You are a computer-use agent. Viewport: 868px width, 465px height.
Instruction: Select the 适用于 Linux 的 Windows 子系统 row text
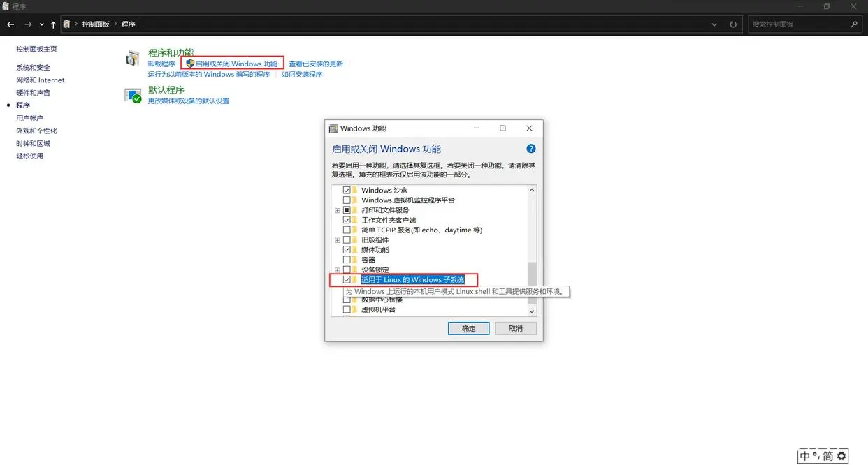click(x=412, y=279)
